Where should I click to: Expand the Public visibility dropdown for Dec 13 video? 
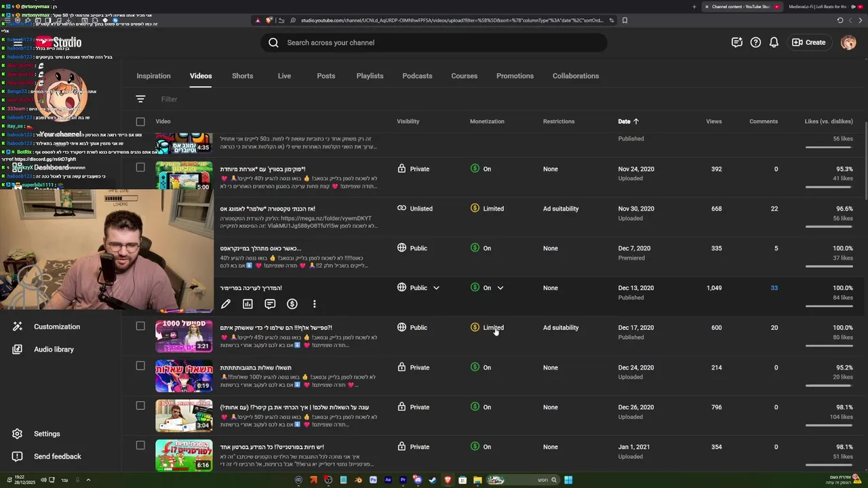[x=436, y=288]
